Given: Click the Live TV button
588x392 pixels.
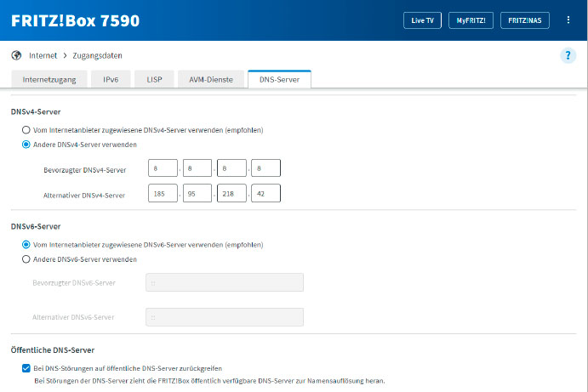Looking at the screenshot, I should [x=422, y=20].
